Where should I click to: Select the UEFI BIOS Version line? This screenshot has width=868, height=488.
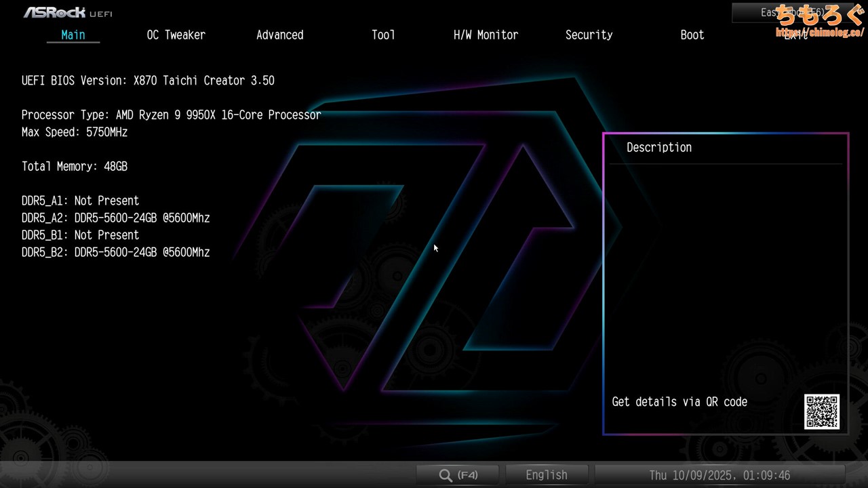[x=148, y=81]
